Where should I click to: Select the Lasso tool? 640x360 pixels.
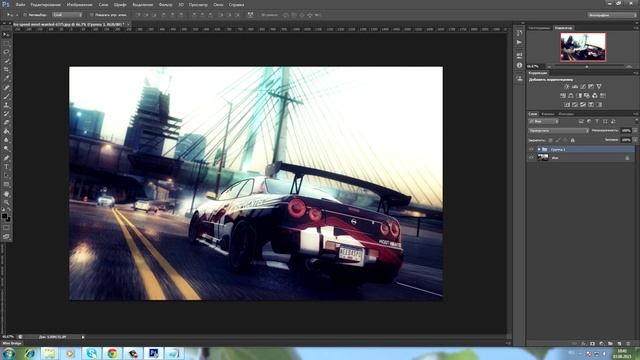(6, 52)
